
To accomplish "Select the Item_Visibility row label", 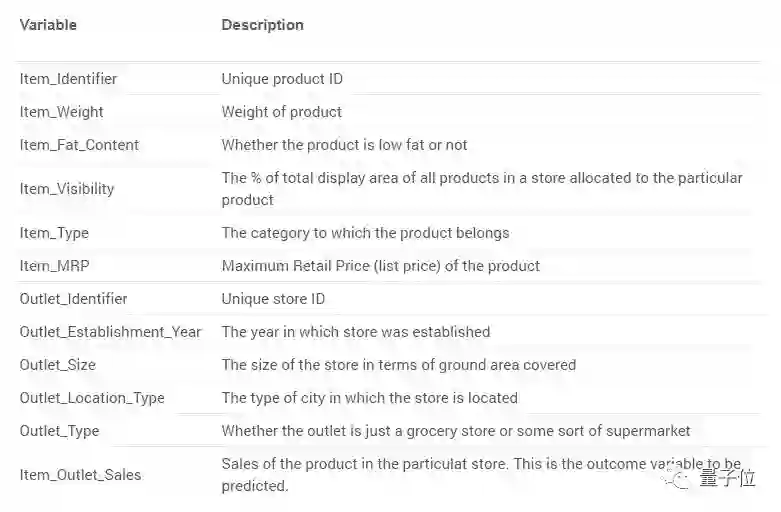I will pyautogui.click(x=67, y=188).
